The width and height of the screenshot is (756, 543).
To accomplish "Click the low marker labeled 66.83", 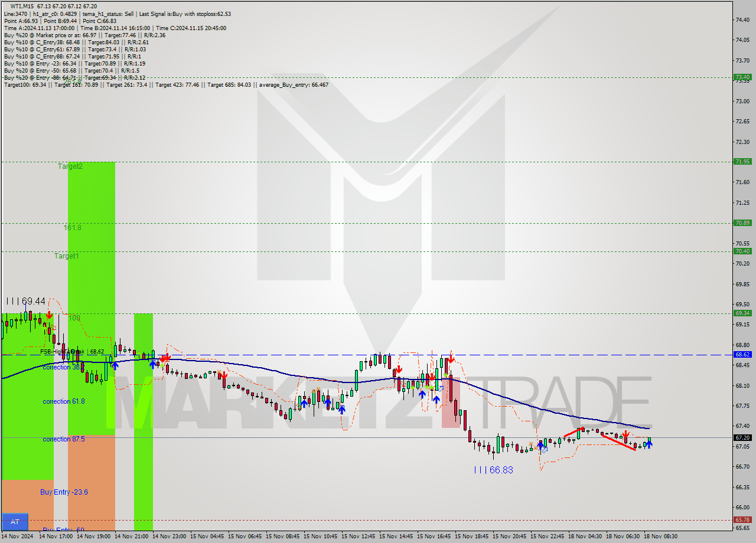I will (x=494, y=470).
